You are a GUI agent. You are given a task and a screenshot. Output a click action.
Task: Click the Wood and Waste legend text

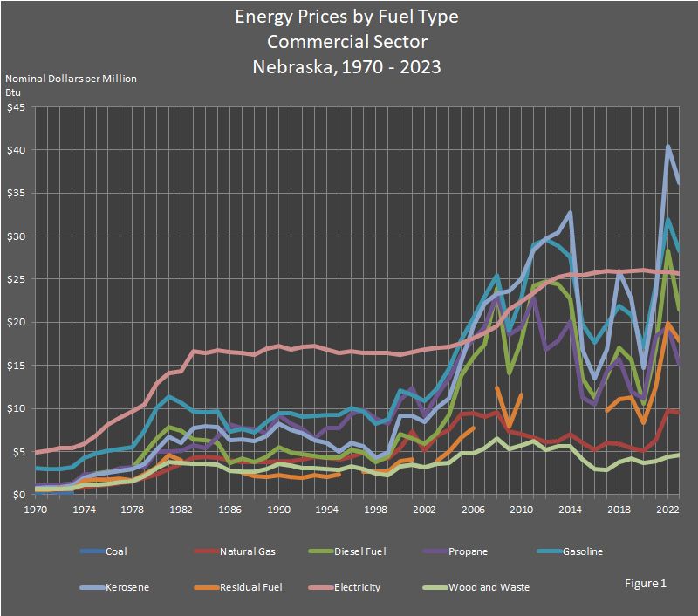click(489, 587)
